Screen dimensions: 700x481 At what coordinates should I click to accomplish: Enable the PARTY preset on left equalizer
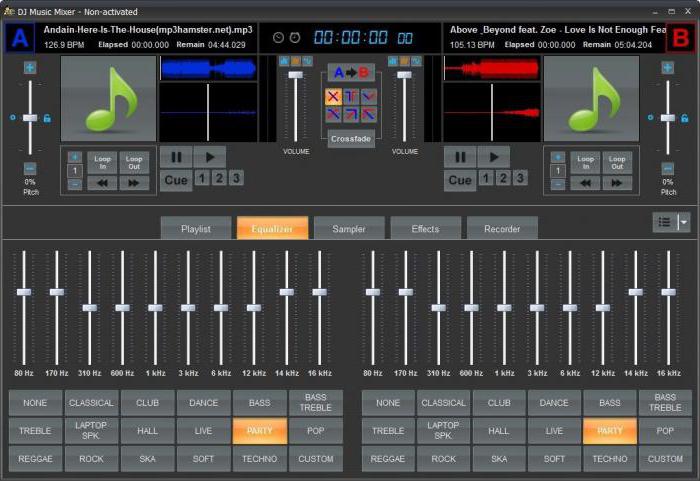coord(260,431)
